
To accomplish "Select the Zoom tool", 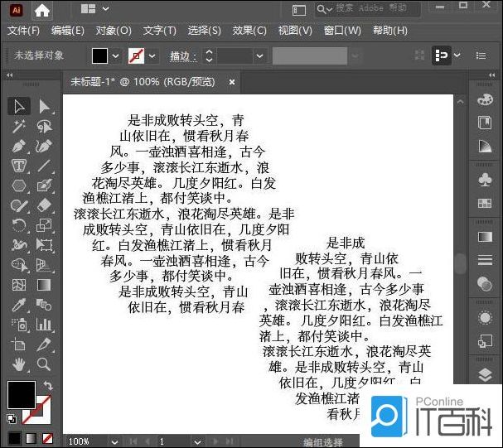I will tap(44, 364).
